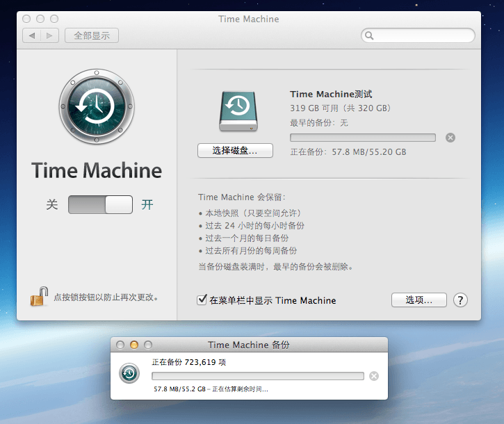Image resolution: width=504 pixels, height=424 pixels.
Task: Uncheck 在菜单栏中显示 Time Machine checkbox
Action: (202, 300)
